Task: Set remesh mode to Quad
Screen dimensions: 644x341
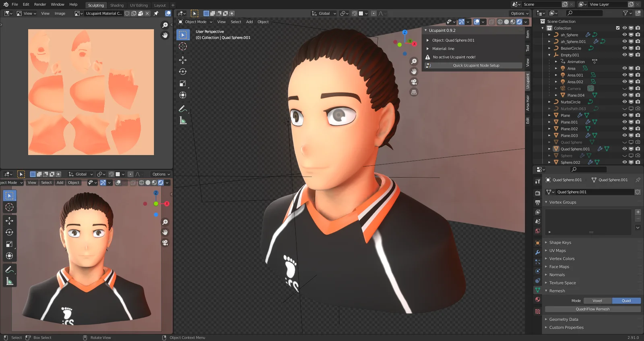Action: [x=626, y=301]
